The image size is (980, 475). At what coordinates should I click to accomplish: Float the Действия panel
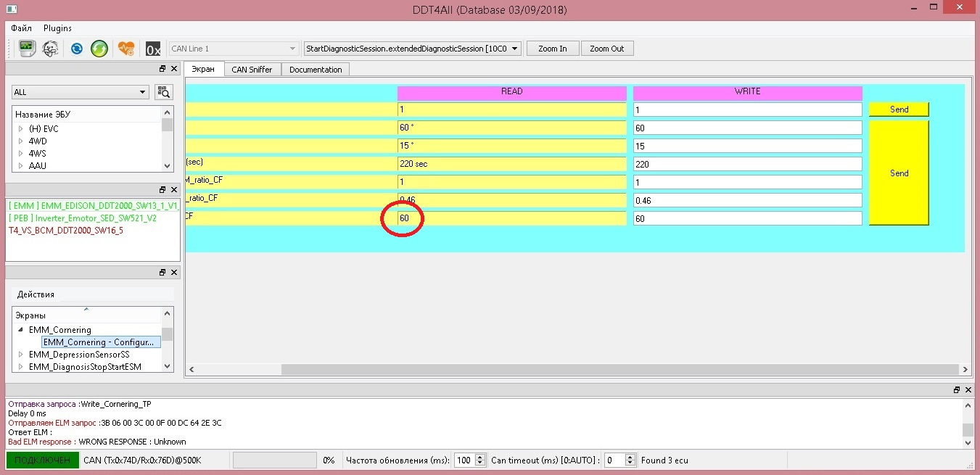162,272
